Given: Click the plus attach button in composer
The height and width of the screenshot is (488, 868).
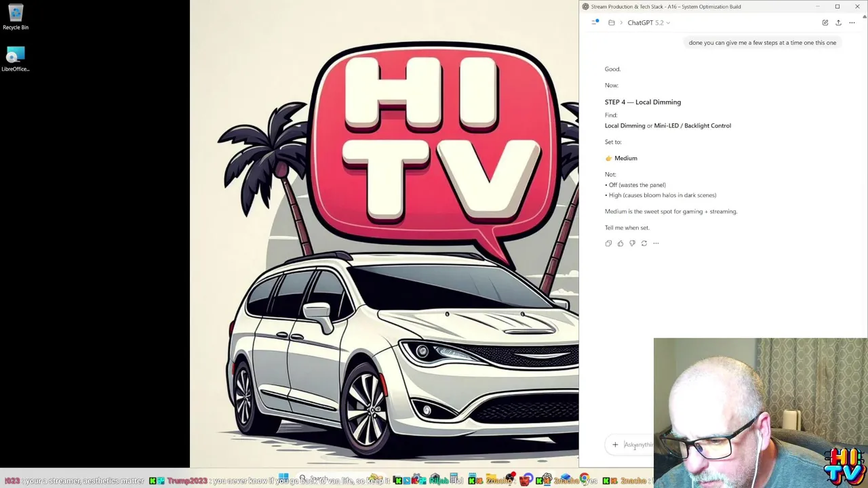Looking at the screenshot, I should pyautogui.click(x=615, y=445).
